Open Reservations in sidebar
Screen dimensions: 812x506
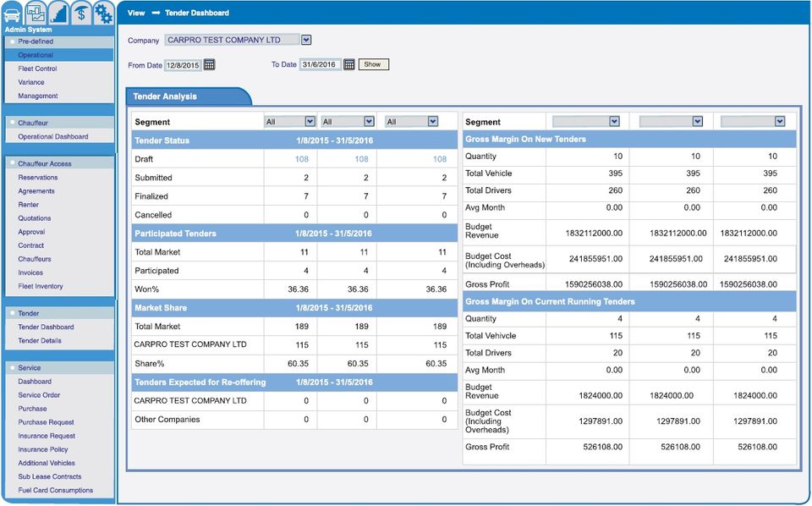pos(38,177)
